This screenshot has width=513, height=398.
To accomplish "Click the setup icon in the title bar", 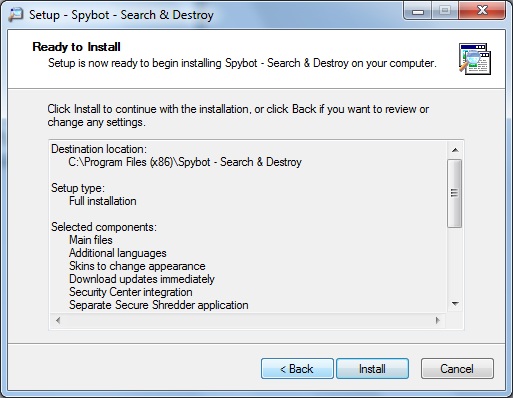I will click(x=16, y=15).
